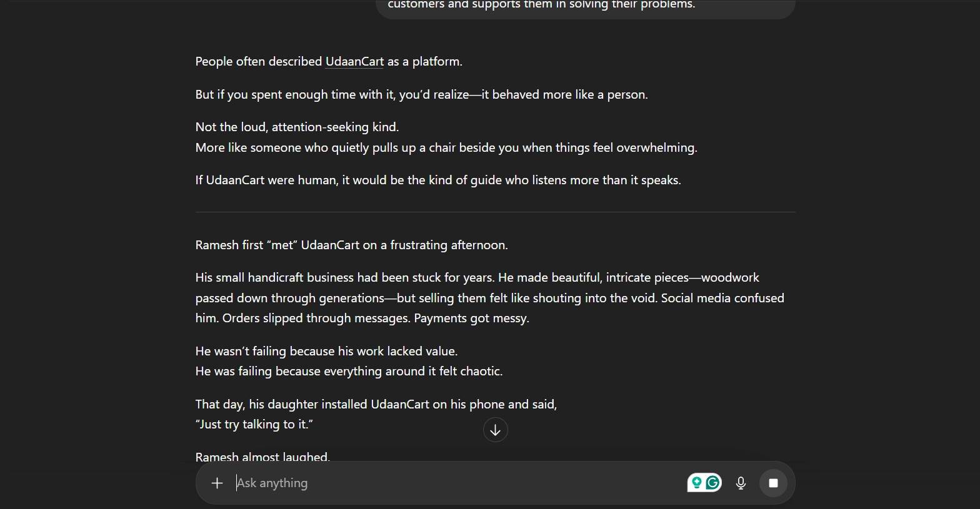980x509 pixels.
Task: Click the 'If UdaanCart were human' paragraph
Action: pos(437,180)
